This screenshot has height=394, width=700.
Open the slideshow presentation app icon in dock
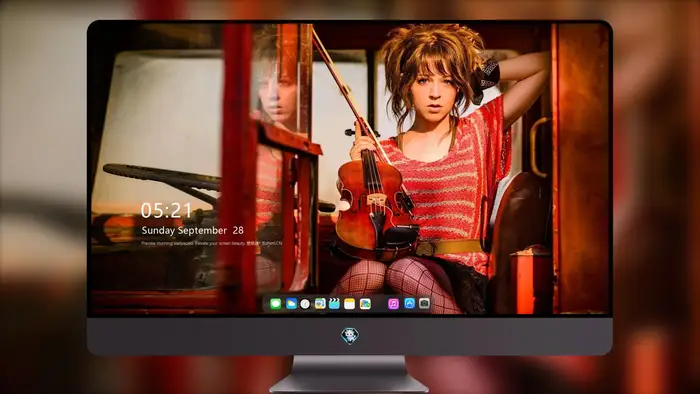320,304
